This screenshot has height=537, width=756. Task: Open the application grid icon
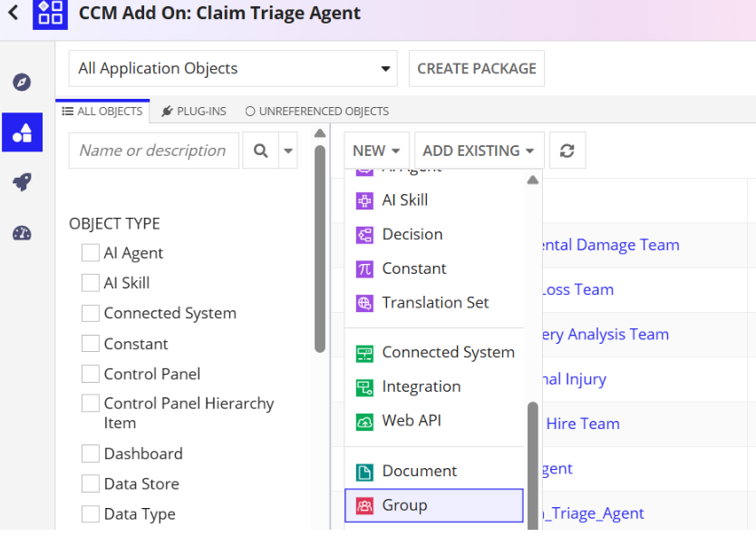point(50,14)
